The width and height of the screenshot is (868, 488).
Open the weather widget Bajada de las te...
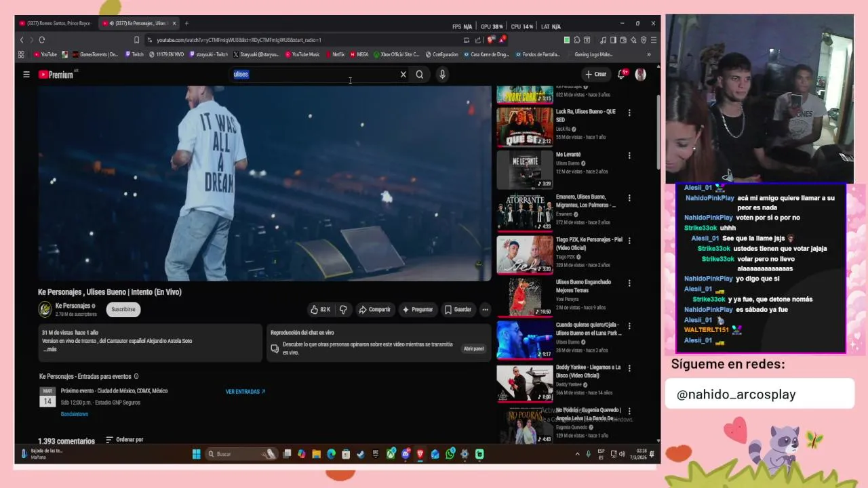click(x=42, y=453)
